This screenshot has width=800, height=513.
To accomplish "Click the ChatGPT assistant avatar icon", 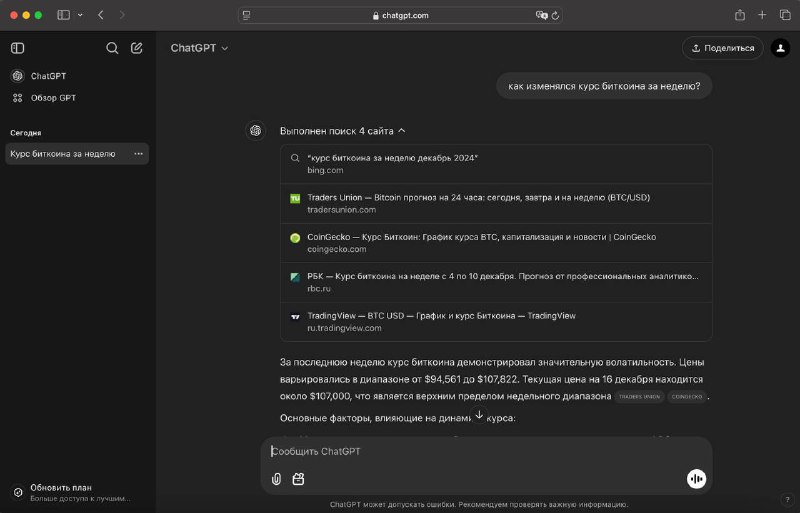I will [x=256, y=131].
